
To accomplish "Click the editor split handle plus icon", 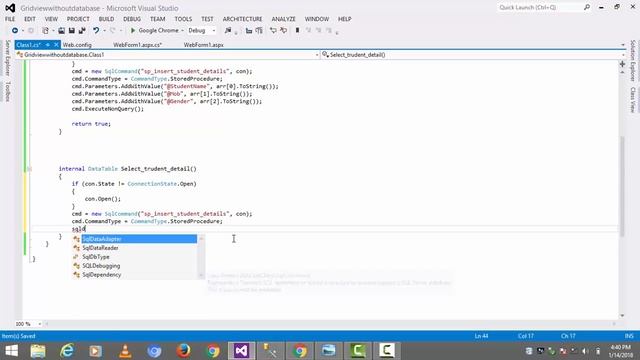I will click(x=622, y=64).
